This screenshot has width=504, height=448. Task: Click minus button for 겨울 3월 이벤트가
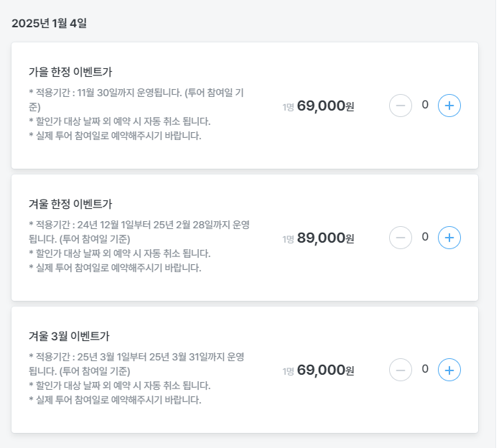(401, 370)
